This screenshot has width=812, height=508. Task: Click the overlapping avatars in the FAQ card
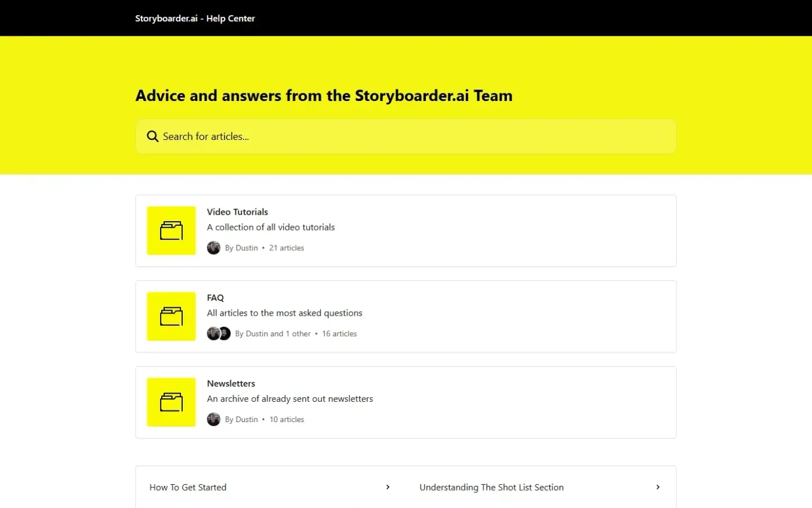(x=219, y=334)
